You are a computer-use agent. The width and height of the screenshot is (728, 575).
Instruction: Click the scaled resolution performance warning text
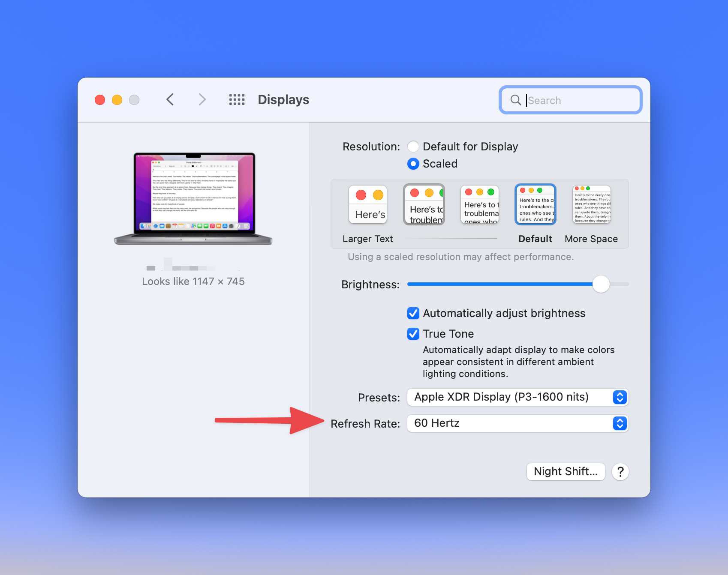click(x=460, y=257)
